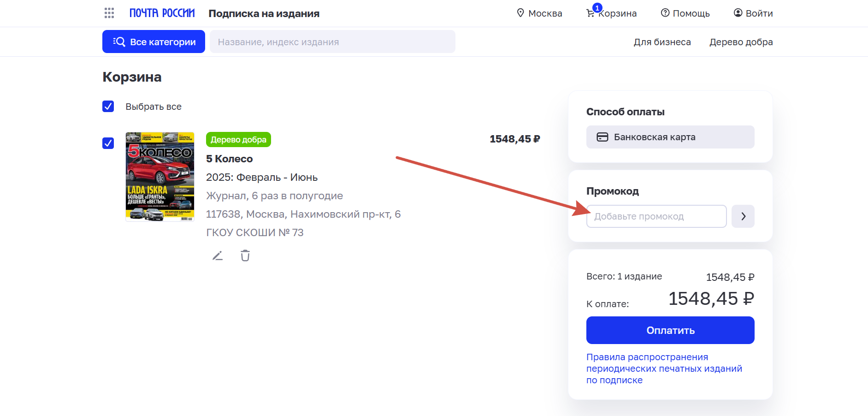This screenshot has height=416, width=868.
Task: Go to Для бизнеса section
Action: [662, 42]
